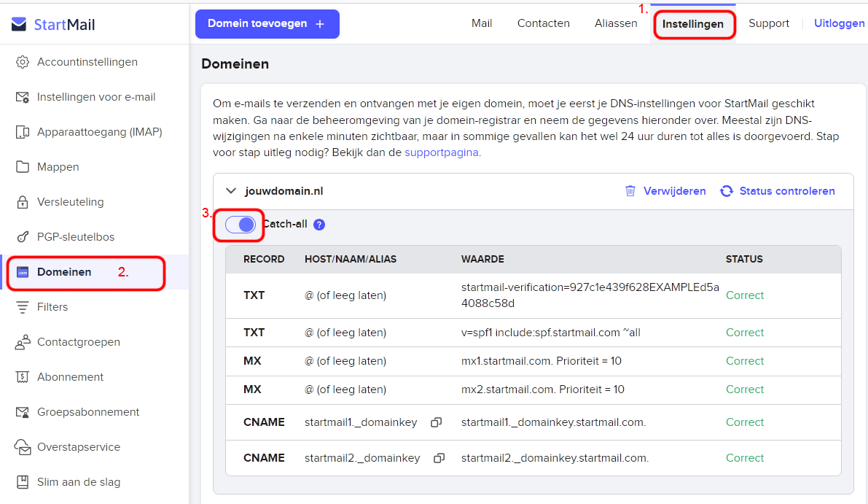Open the Support tab

[x=768, y=23]
